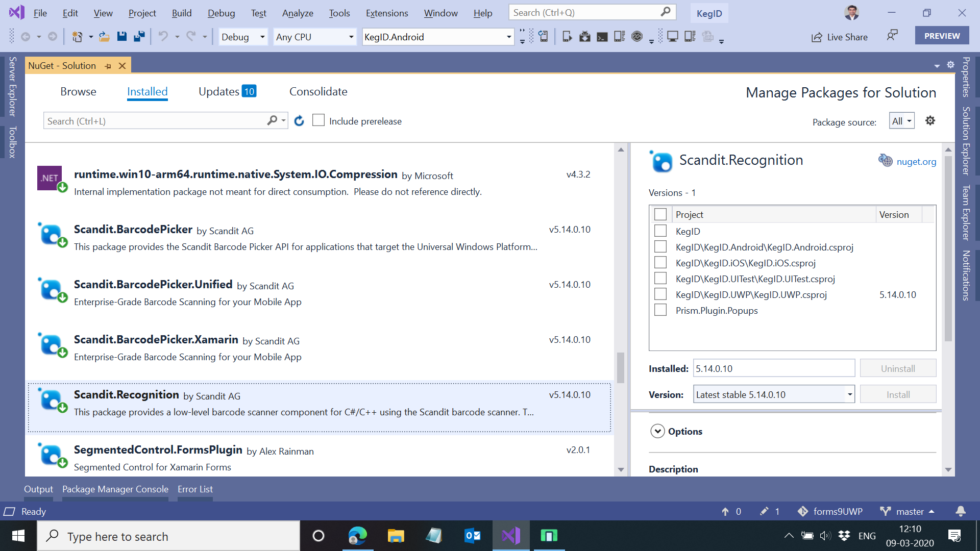Click the Open File toolbar icon
Image resolution: width=980 pixels, height=551 pixels.
tap(104, 36)
